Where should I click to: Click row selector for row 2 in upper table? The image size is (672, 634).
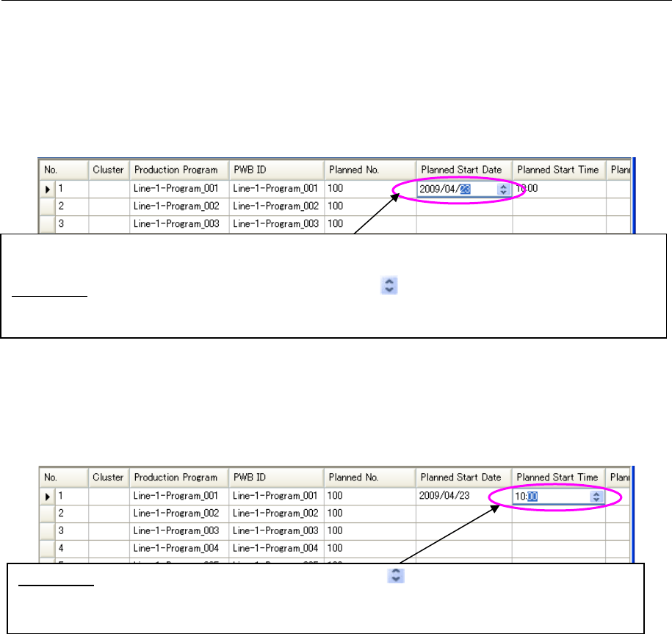click(x=48, y=206)
